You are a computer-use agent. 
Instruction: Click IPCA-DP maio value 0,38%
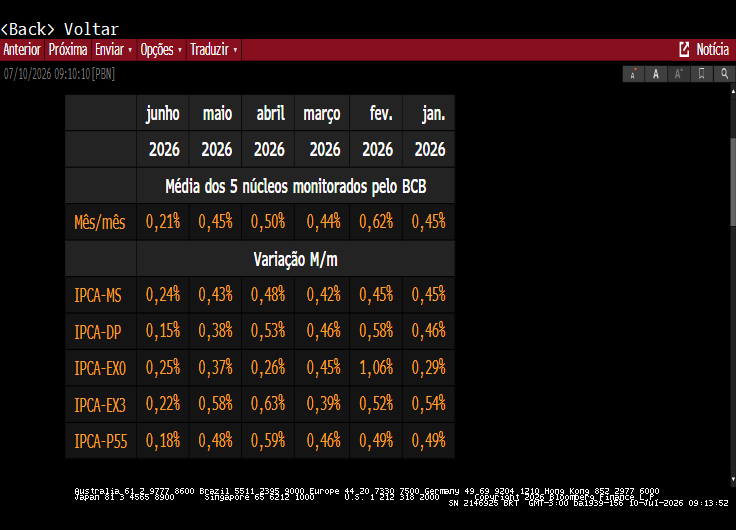[215, 330]
